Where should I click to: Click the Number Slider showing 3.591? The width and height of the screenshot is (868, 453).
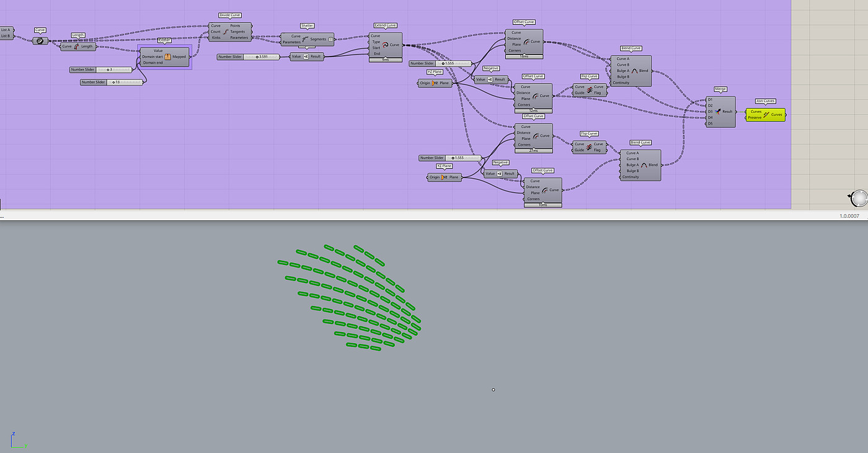(248, 57)
